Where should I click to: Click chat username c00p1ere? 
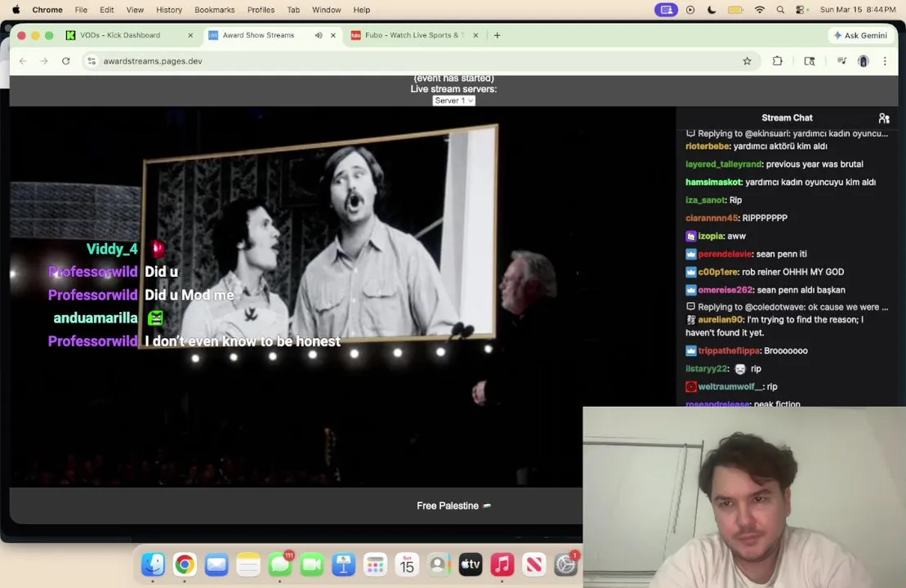coord(717,272)
